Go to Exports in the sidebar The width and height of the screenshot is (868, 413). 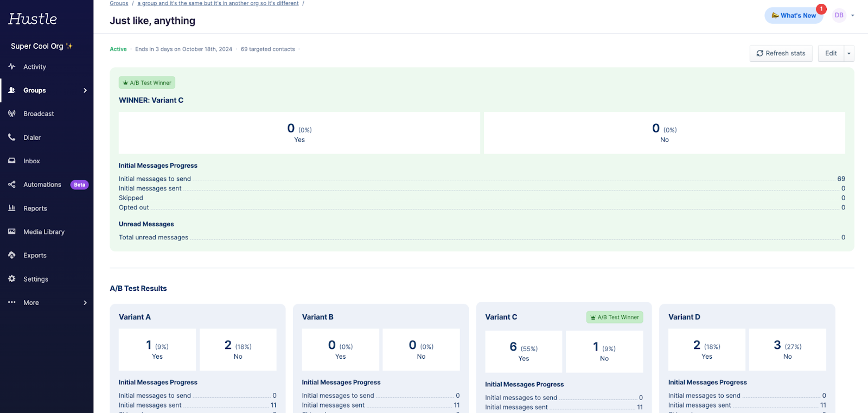35,256
